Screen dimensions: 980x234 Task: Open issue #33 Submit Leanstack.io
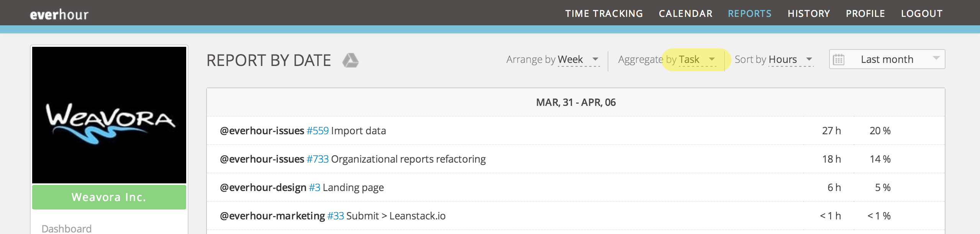pos(336,216)
